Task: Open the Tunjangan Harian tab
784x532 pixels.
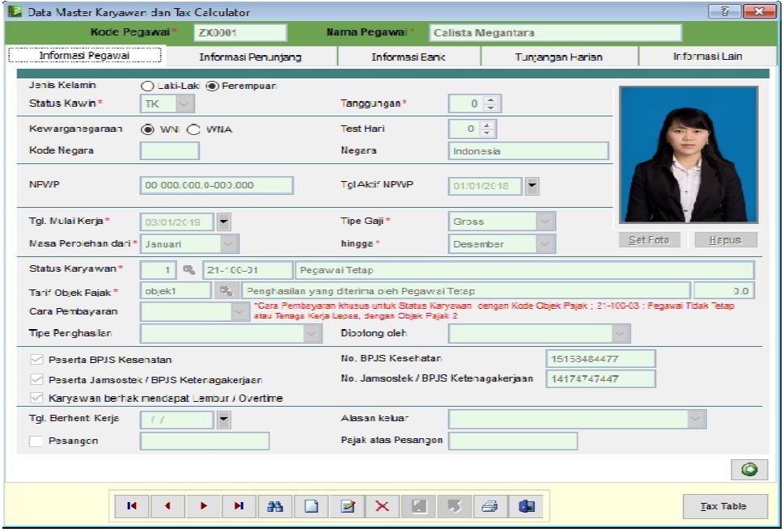Action: (x=559, y=57)
